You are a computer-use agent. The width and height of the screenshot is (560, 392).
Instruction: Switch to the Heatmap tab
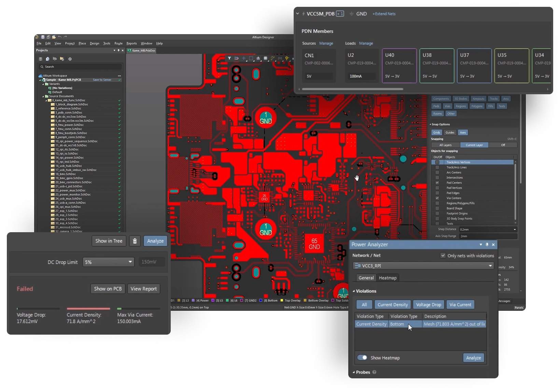(x=388, y=278)
